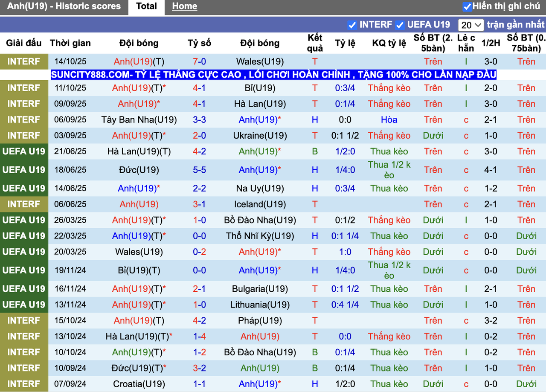This screenshot has height=392, width=546.
Task: Open the 7-0 score against Wales(U19)
Action: tap(199, 61)
